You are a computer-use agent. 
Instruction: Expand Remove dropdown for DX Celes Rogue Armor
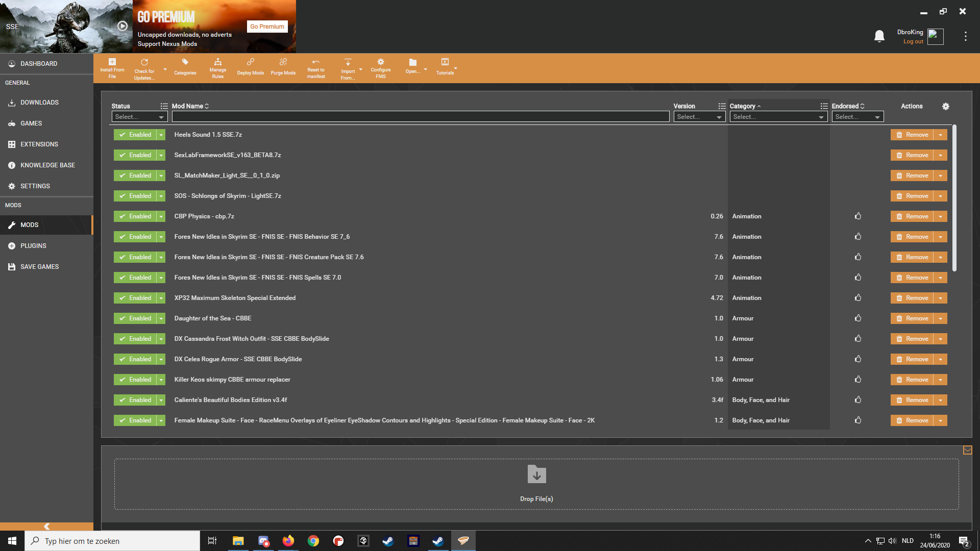tap(940, 359)
